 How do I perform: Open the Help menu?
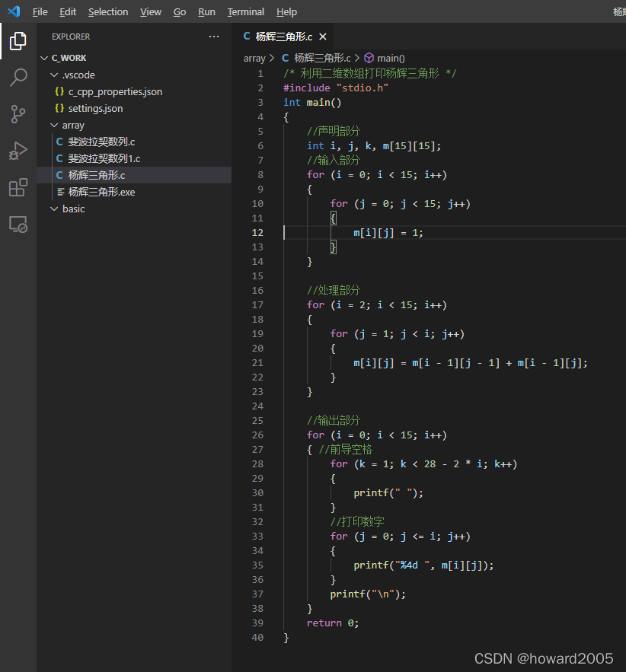[286, 11]
